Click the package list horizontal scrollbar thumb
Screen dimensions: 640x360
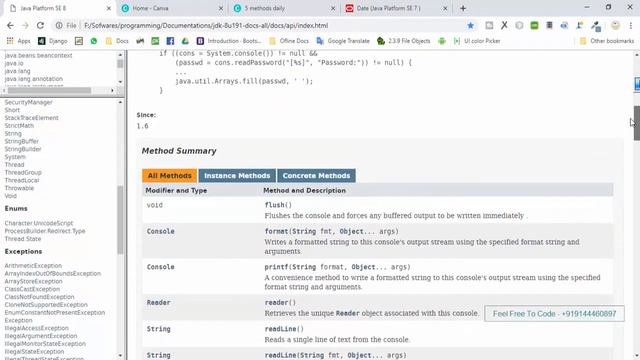pyautogui.click(x=49, y=90)
